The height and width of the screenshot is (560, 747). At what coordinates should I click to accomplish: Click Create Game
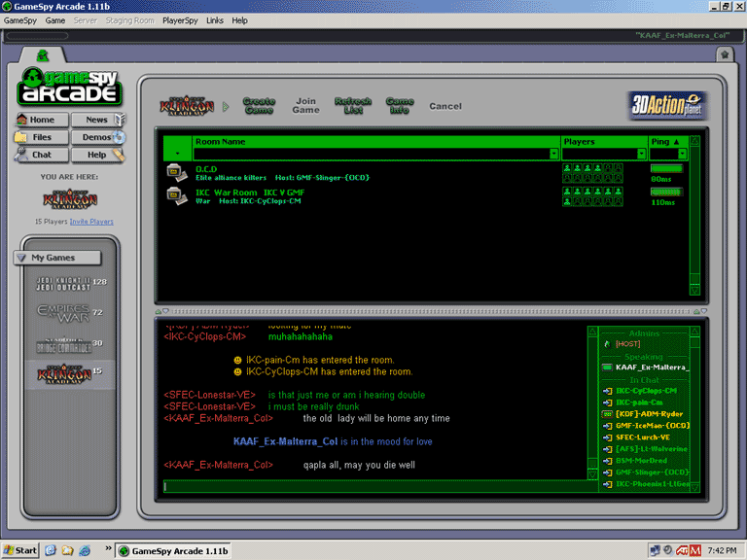click(259, 106)
